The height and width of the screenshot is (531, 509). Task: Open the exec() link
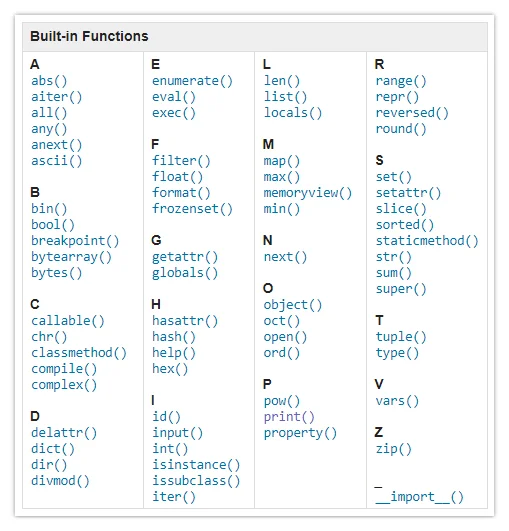(174, 113)
